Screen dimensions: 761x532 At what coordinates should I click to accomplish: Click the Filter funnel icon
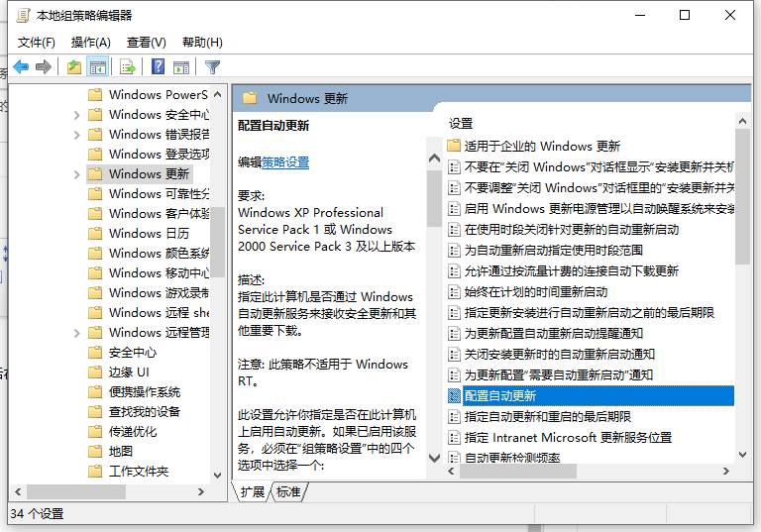click(212, 67)
